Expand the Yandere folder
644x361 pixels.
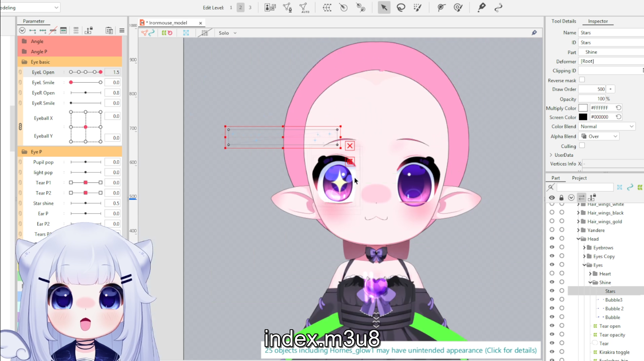click(578, 230)
